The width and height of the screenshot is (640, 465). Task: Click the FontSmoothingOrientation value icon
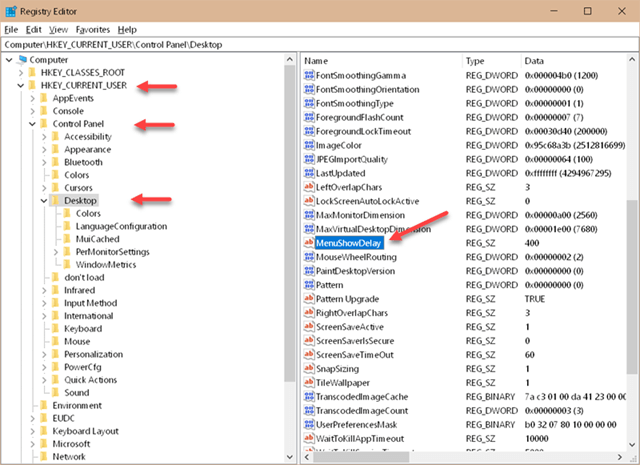(309, 89)
